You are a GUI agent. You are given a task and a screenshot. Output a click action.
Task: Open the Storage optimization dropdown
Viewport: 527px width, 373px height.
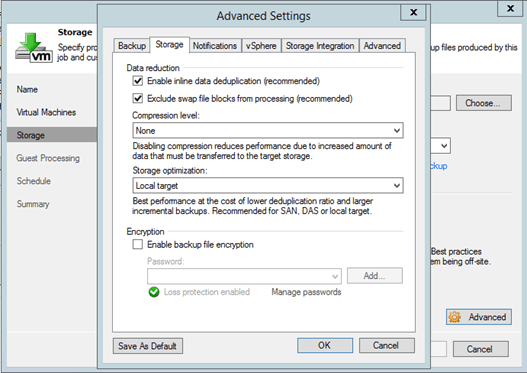click(x=268, y=185)
